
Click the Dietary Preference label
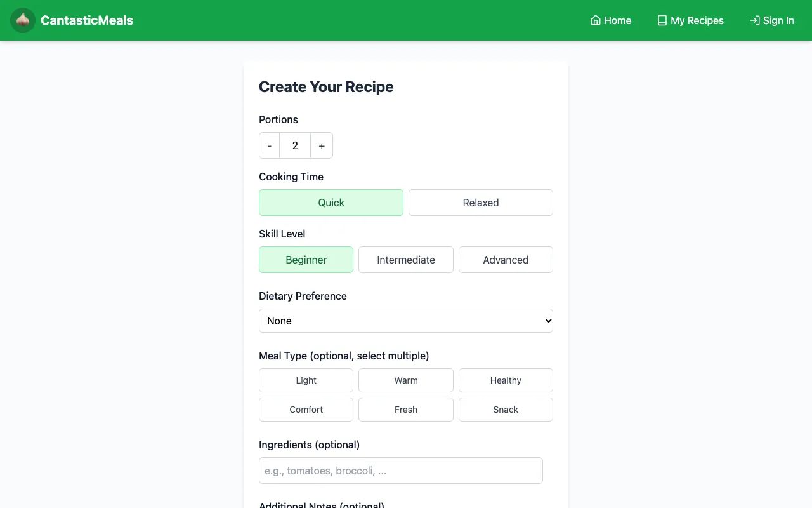click(303, 296)
